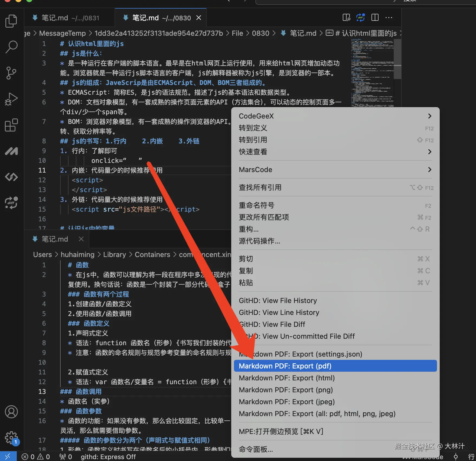Select 查找所有引用 in the context menu
This screenshot has height=461, width=476.
[x=335, y=187]
